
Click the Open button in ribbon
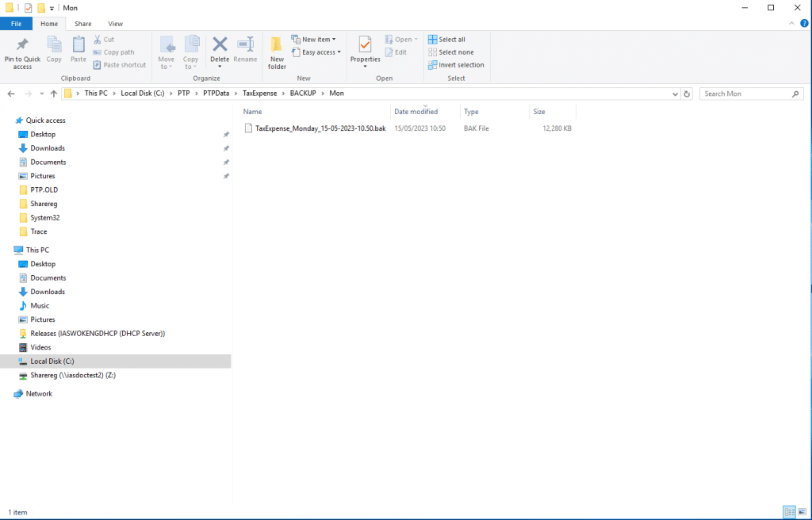tap(400, 40)
